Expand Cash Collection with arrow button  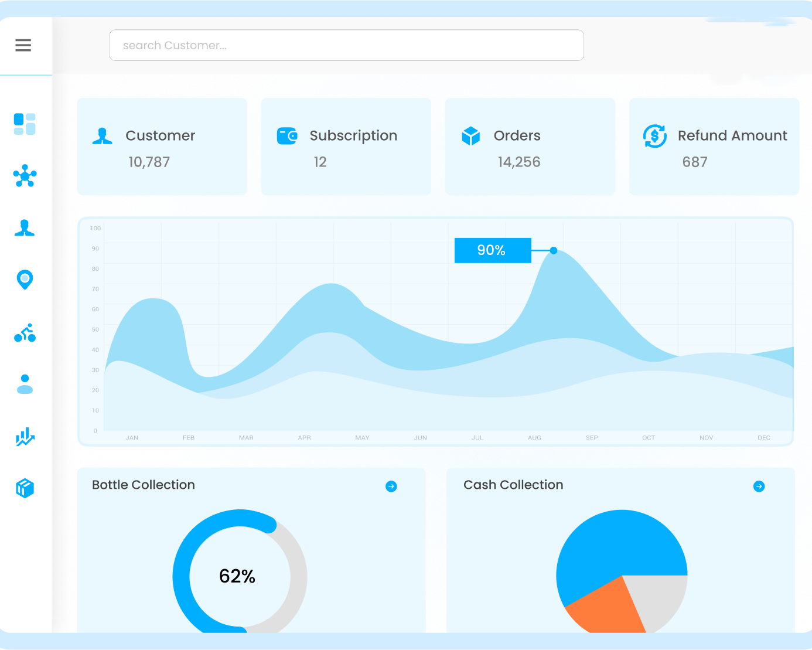click(759, 486)
